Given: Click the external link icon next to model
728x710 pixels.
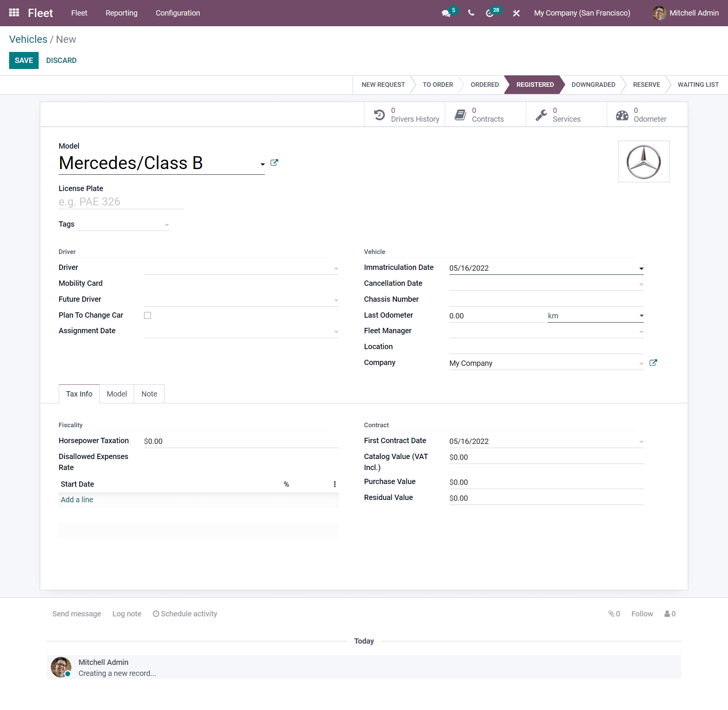Looking at the screenshot, I should (x=275, y=163).
